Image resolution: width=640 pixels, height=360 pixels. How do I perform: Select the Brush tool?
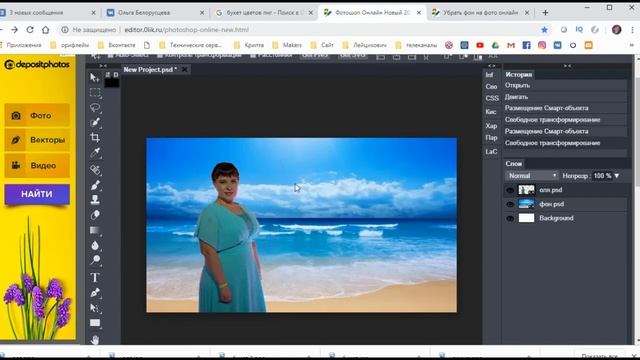click(x=95, y=185)
